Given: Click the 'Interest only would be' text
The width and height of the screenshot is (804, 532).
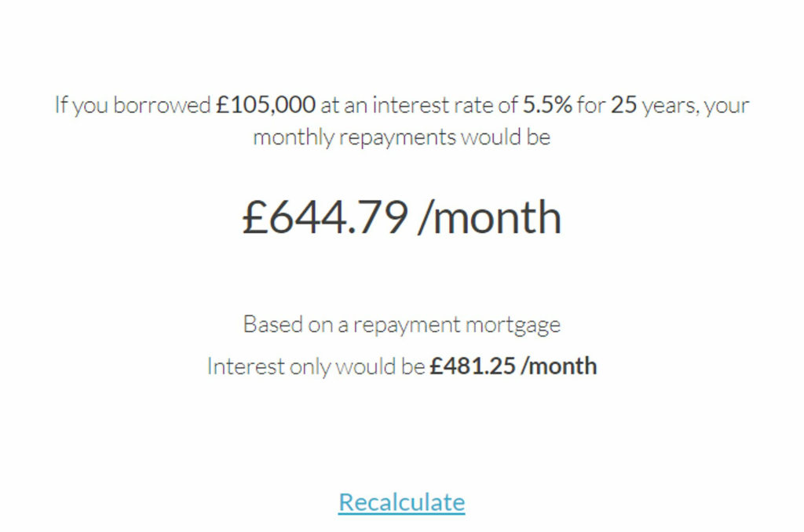Looking at the screenshot, I should (316, 366).
